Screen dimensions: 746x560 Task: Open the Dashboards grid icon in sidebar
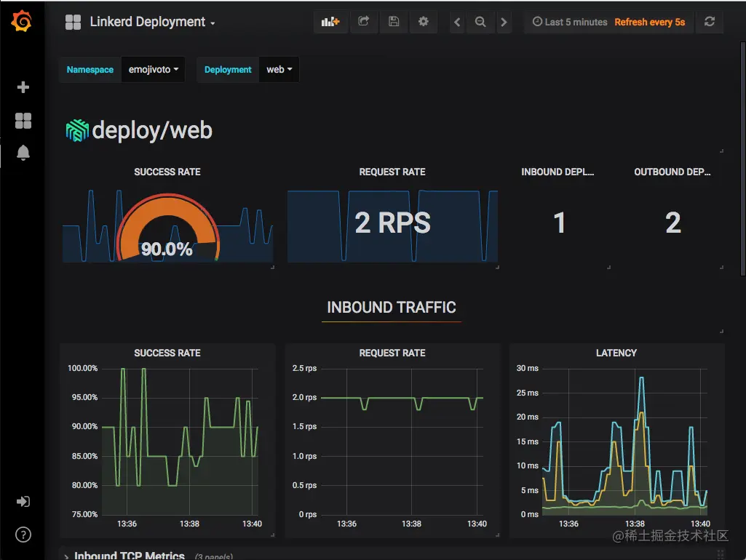23,121
